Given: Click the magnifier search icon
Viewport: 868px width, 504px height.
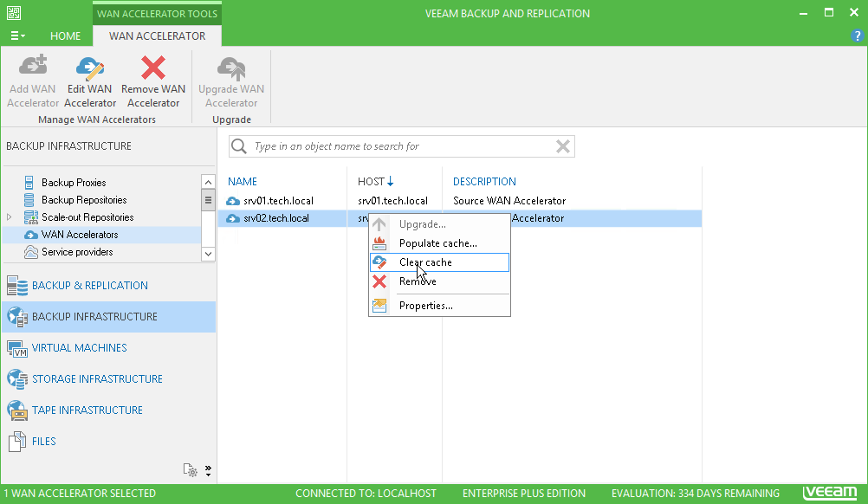Looking at the screenshot, I should pyautogui.click(x=239, y=146).
